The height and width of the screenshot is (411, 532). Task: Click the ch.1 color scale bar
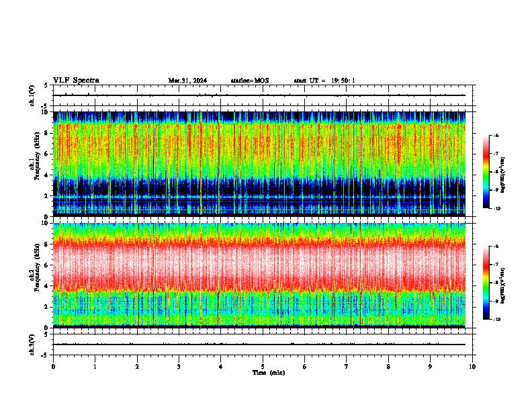[486, 172]
